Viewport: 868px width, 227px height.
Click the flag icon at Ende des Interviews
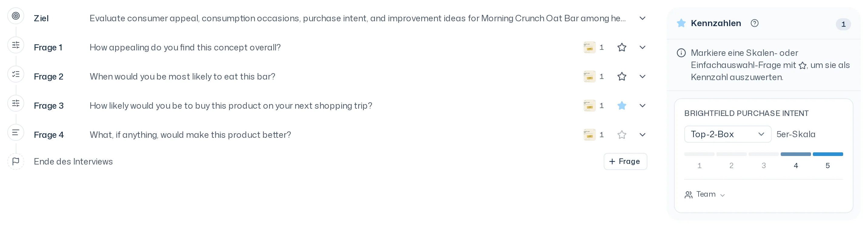pos(16,161)
